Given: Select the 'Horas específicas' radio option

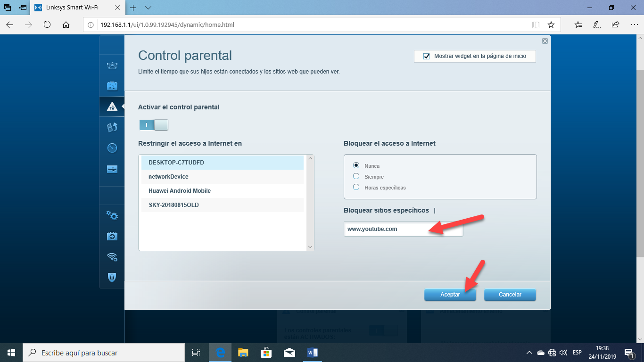Looking at the screenshot, I should pos(356,187).
